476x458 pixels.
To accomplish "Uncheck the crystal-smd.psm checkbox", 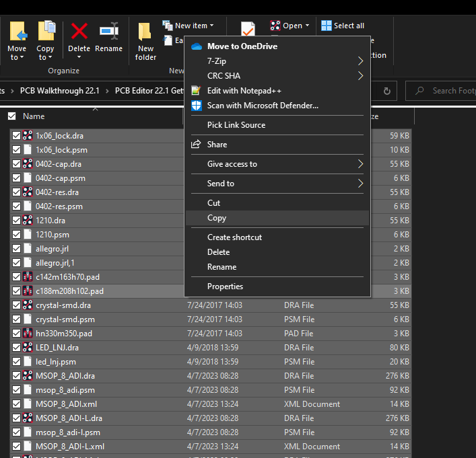I will tap(16, 319).
